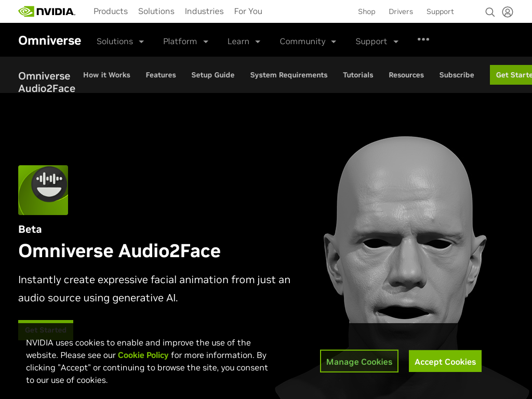The image size is (532, 399).
Task: Open the Cookie Policy link
Action: [143, 355]
